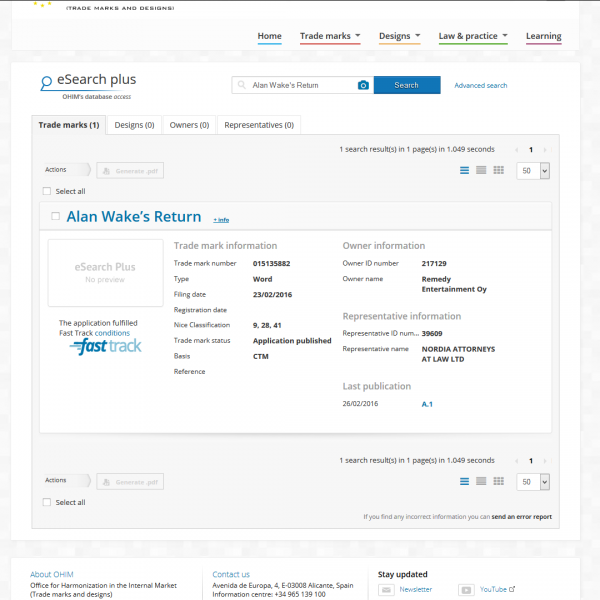Click the Newsletter envelope icon

click(x=386, y=590)
